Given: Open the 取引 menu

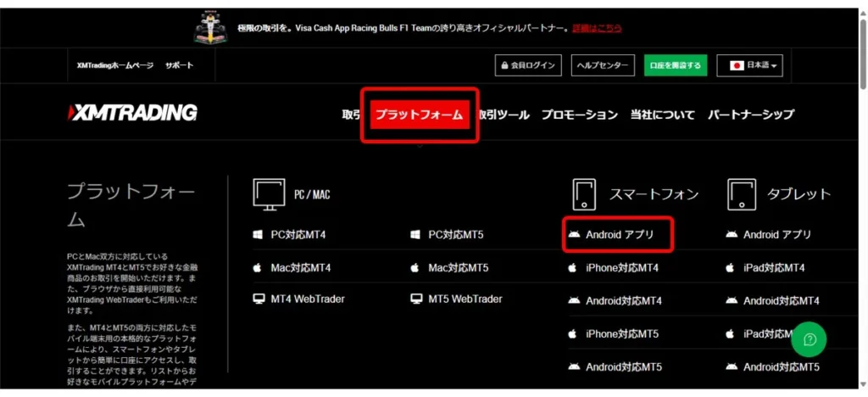Looking at the screenshot, I should (x=351, y=115).
